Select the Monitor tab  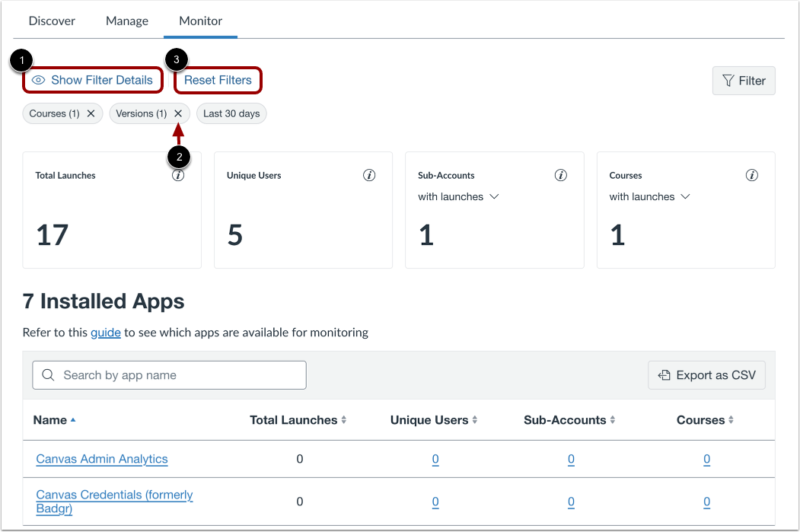[x=200, y=21]
